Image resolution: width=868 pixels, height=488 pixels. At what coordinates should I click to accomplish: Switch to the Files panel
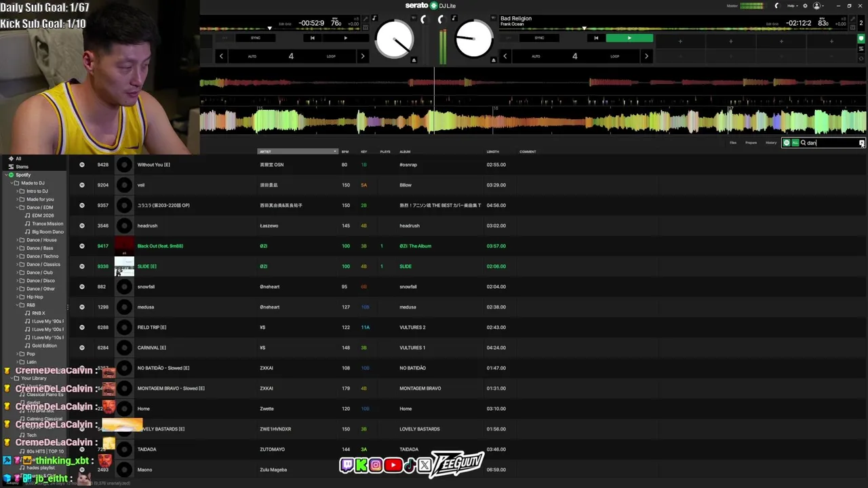pyautogui.click(x=733, y=142)
